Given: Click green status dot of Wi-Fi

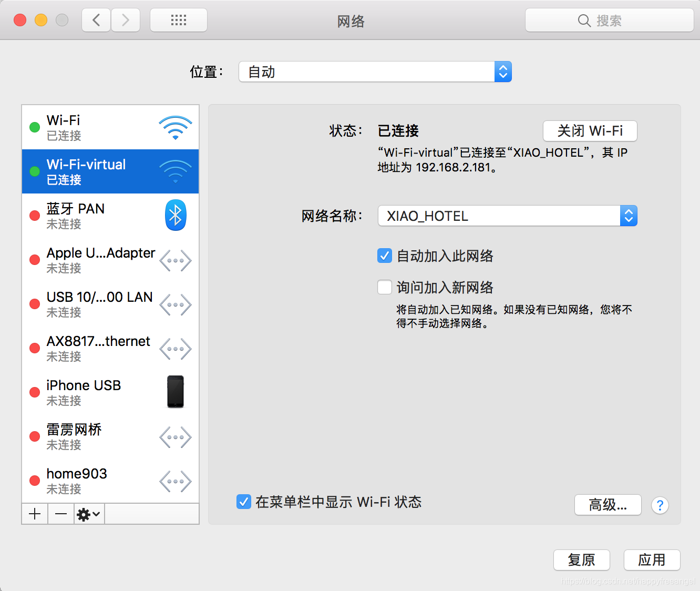Looking at the screenshot, I should [x=35, y=127].
